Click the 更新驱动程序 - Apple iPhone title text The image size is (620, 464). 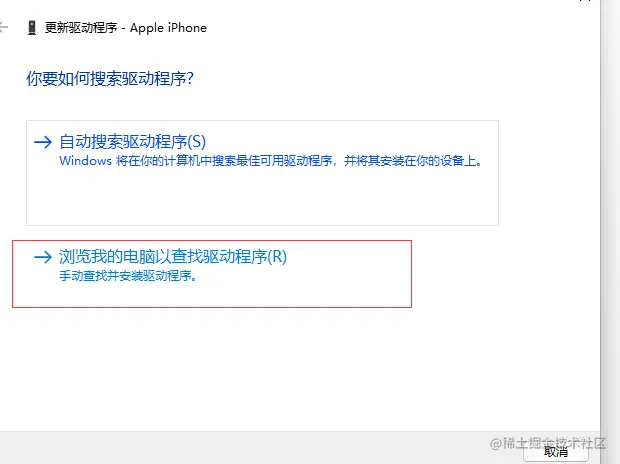pyautogui.click(x=126, y=28)
